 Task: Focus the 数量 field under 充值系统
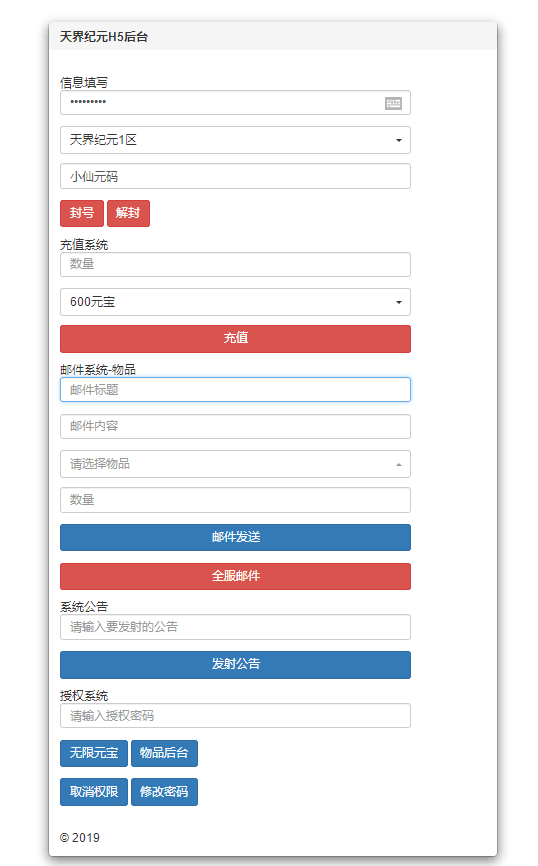click(x=235, y=265)
